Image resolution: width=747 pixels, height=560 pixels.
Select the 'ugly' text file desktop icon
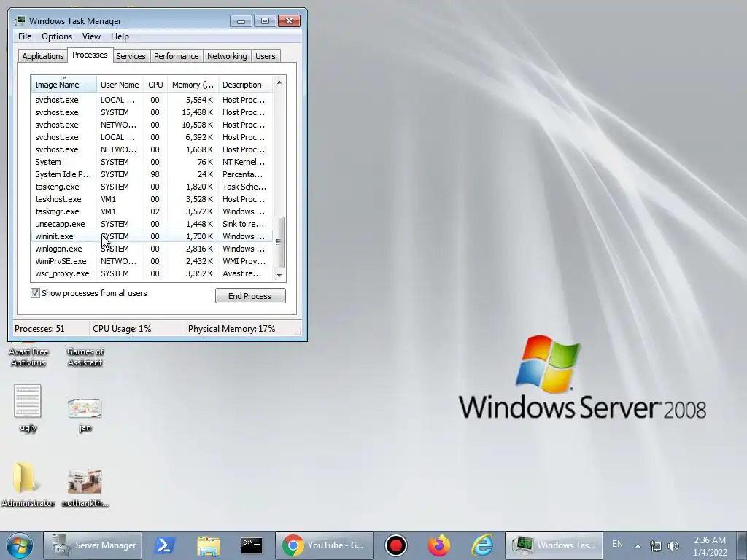click(28, 408)
